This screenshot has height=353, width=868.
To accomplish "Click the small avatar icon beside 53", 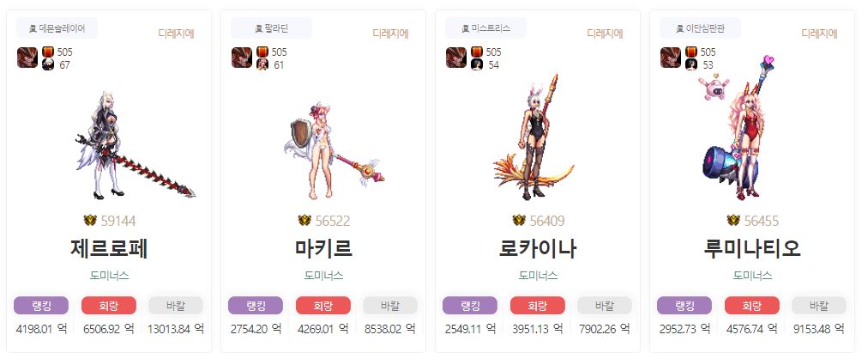I will pos(691,64).
